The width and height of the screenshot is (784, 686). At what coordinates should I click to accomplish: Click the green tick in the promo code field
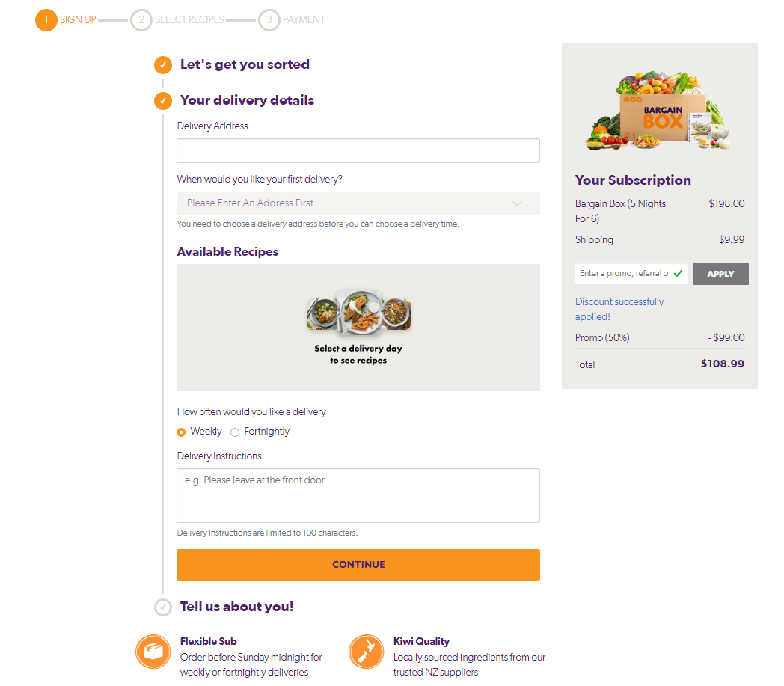[678, 274]
